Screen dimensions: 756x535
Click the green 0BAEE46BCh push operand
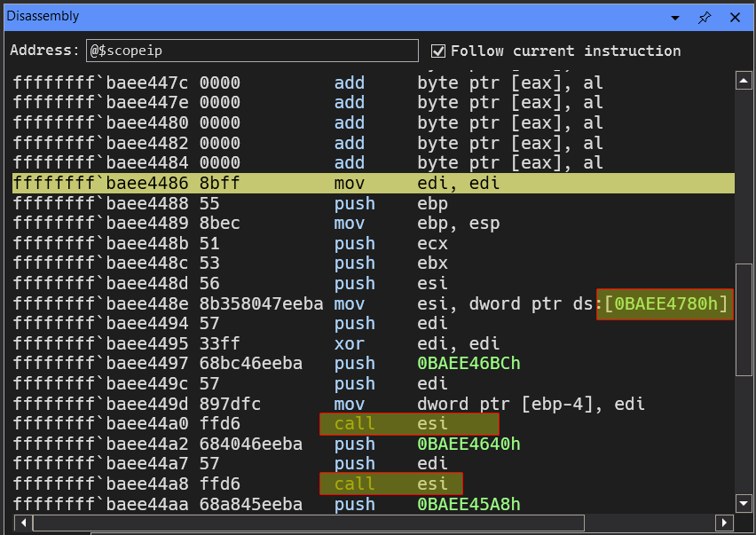pos(469,364)
